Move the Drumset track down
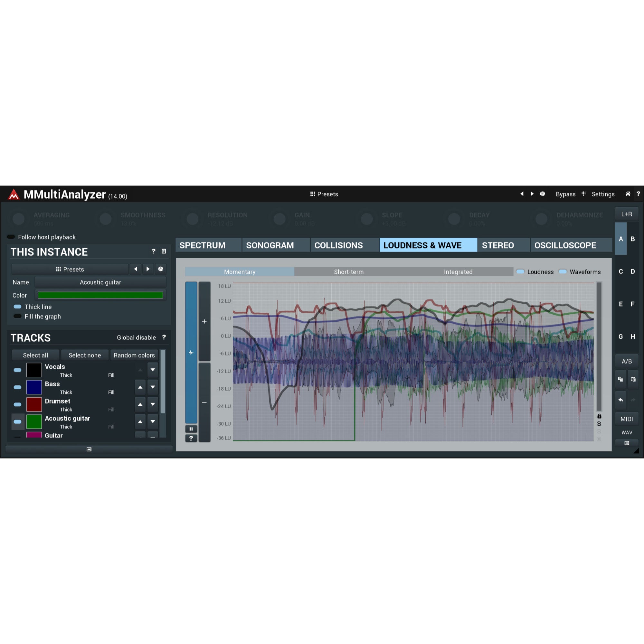This screenshot has height=644, width=644. (x=153, y=405)
